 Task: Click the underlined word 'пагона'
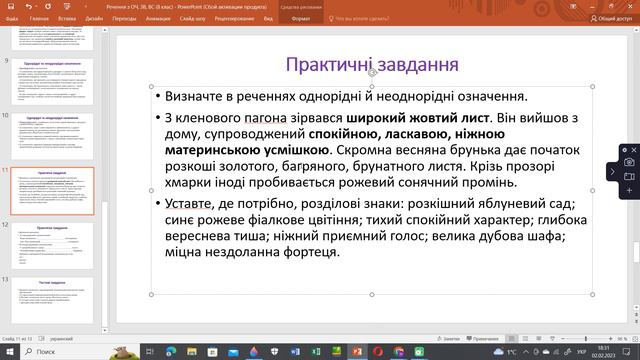click(265, 118)
